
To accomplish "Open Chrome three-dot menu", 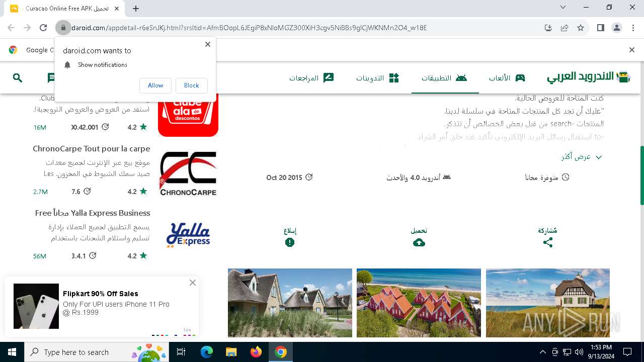I will pos(632,28).
